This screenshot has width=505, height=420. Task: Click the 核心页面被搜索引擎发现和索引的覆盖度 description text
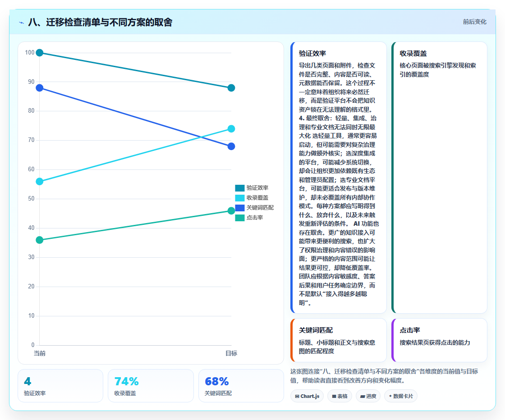[438, 70]
